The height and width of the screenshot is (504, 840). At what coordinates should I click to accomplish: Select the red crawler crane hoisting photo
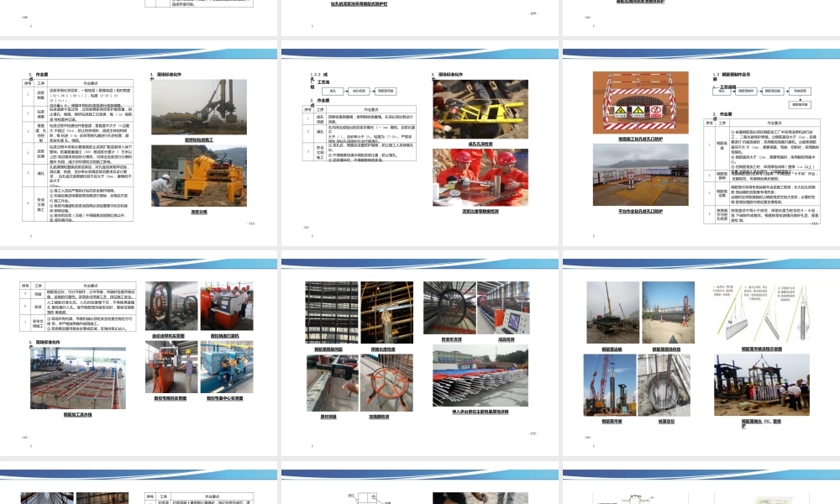click(x=610, y=385)
